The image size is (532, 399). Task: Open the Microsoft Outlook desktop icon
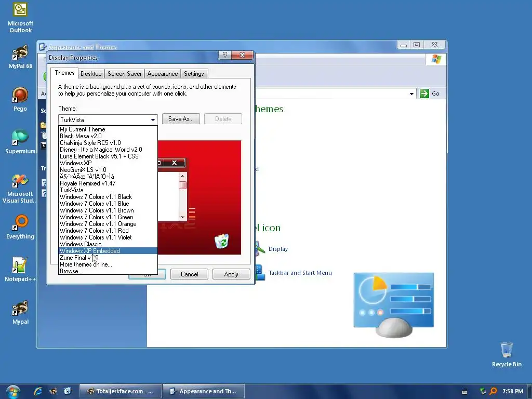click(x=20, y=18)
